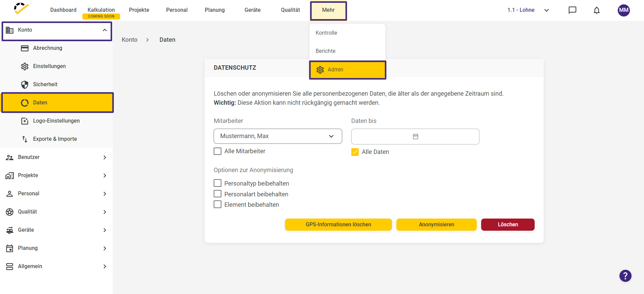
Task: Open the notifications bell
Action: point(597,10)
